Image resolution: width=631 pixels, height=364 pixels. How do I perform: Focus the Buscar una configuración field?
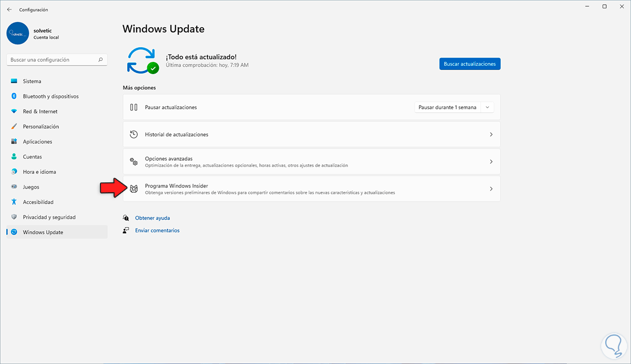[x=57, y=60]
